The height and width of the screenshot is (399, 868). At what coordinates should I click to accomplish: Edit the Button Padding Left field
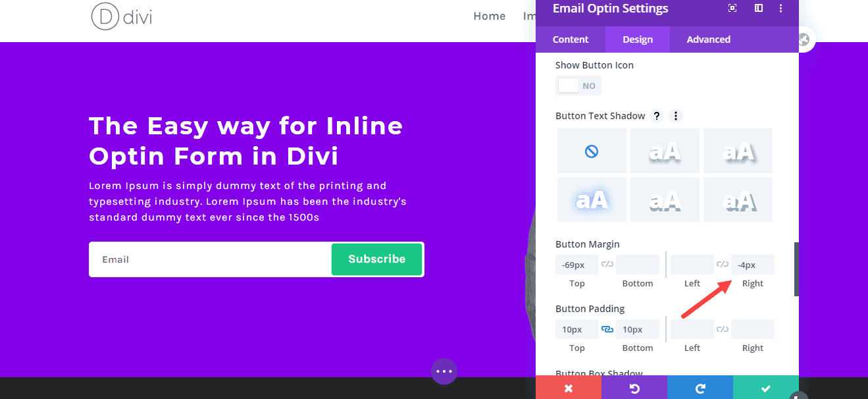coord(692,329)
